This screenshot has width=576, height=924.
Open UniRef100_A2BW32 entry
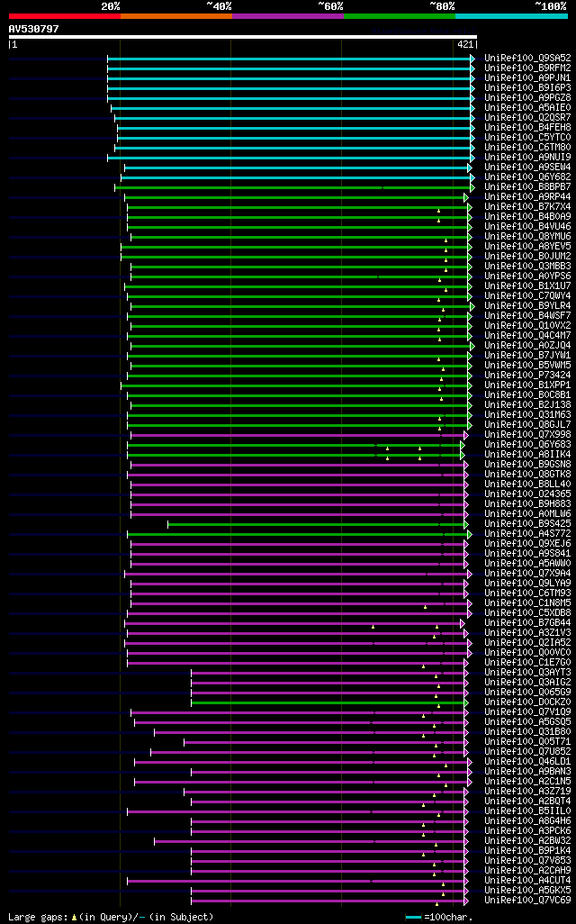click(527, 840)
